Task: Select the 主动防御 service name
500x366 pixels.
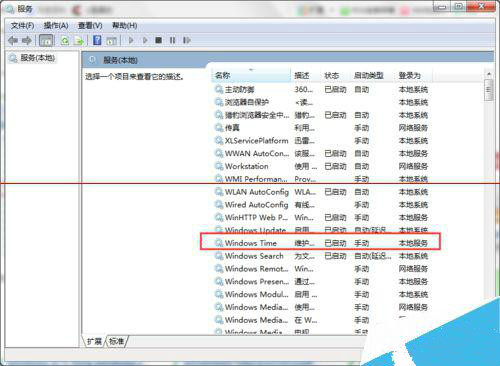Action: [239, 89]
